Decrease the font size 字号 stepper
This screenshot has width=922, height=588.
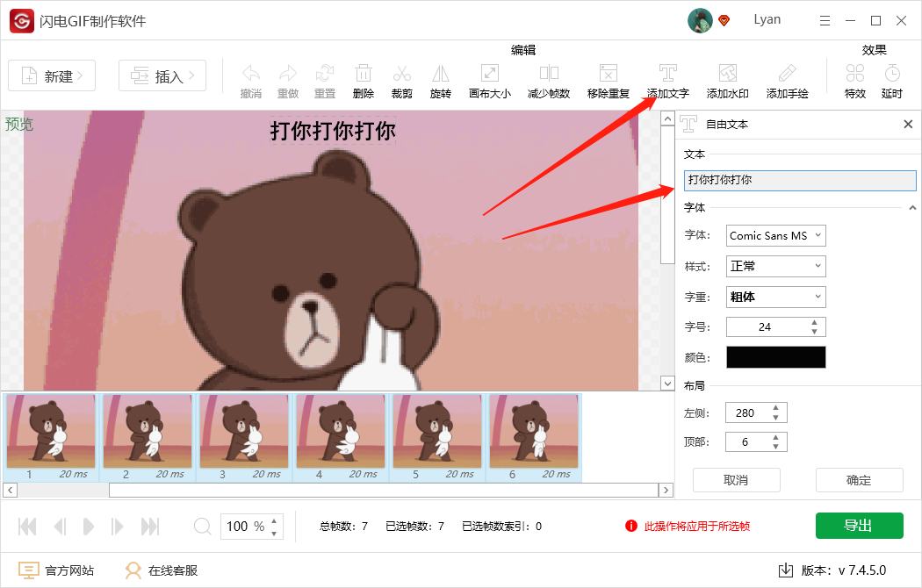(x=814, y=332)
